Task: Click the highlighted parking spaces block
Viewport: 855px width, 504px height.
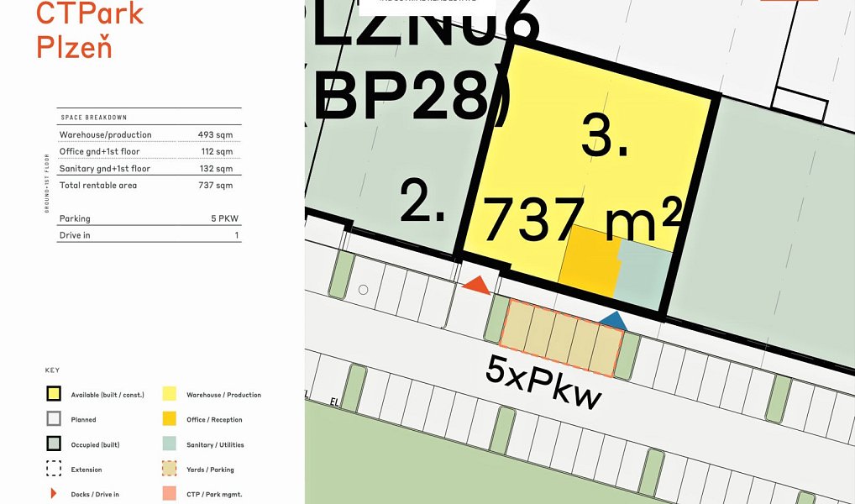Action: [561, 339]
